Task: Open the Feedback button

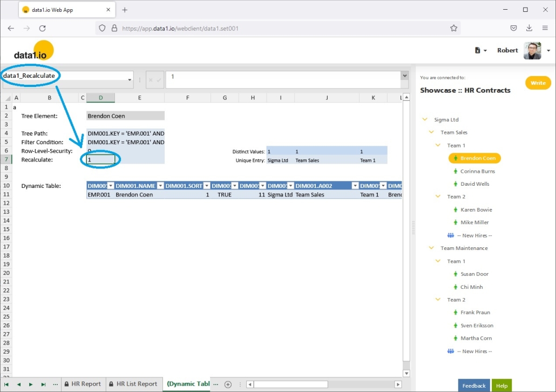Action: 474,386
